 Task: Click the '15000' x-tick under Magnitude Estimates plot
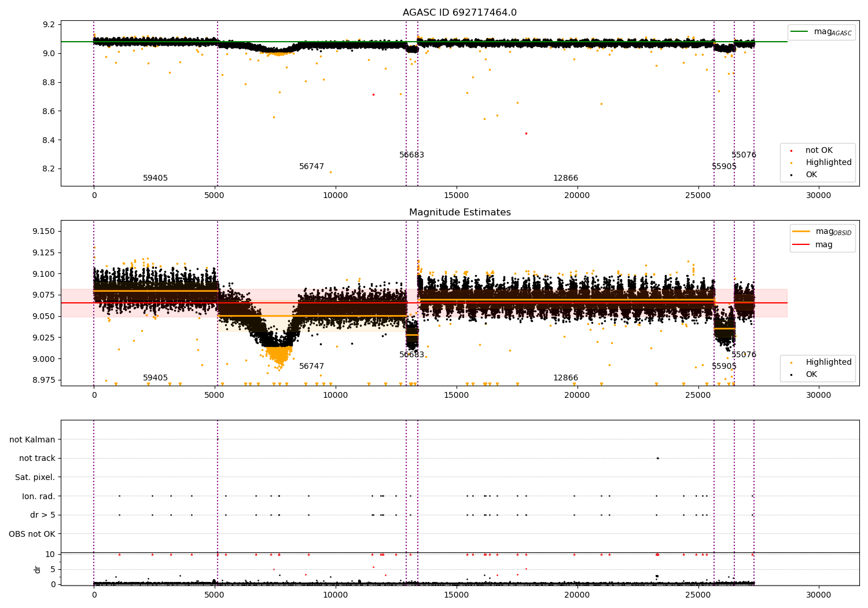[x=456, y=395]
